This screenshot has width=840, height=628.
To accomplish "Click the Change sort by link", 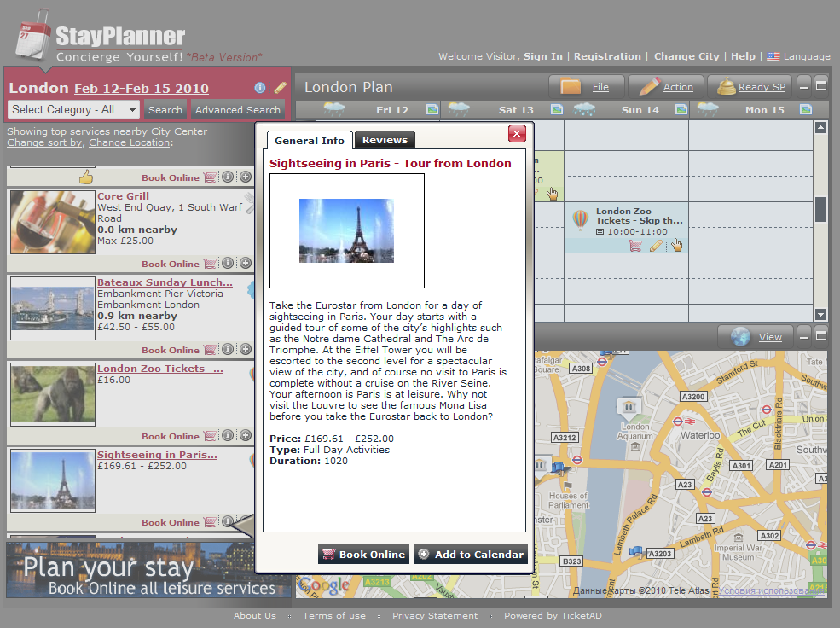I will [44, 142].
